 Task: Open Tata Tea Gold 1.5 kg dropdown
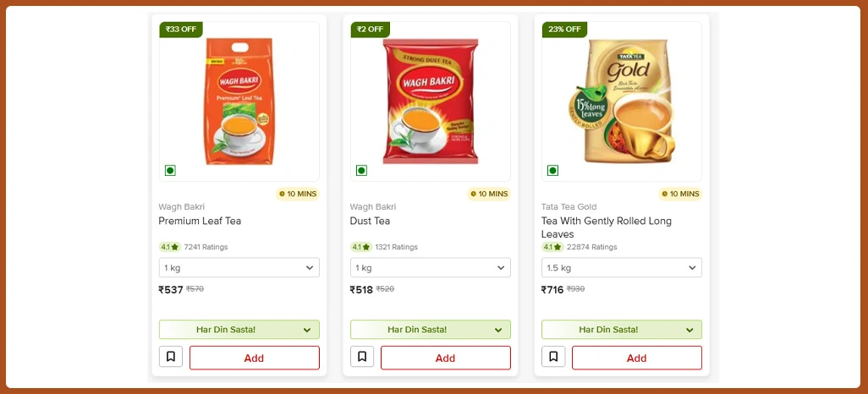[x=622, y=268]
